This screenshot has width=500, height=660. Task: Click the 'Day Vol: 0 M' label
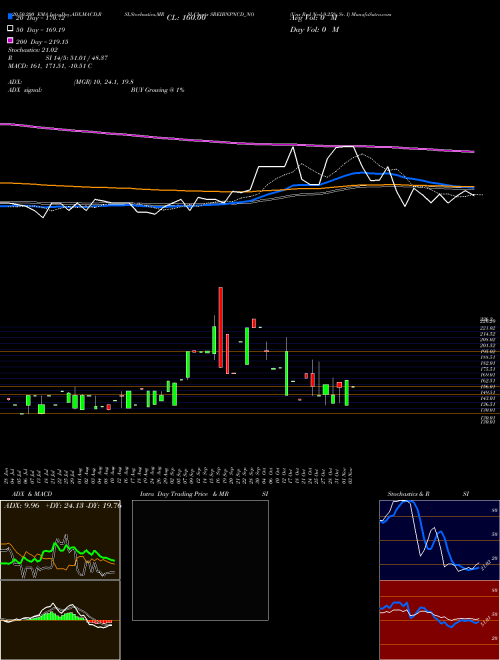[x=314, y=29]
